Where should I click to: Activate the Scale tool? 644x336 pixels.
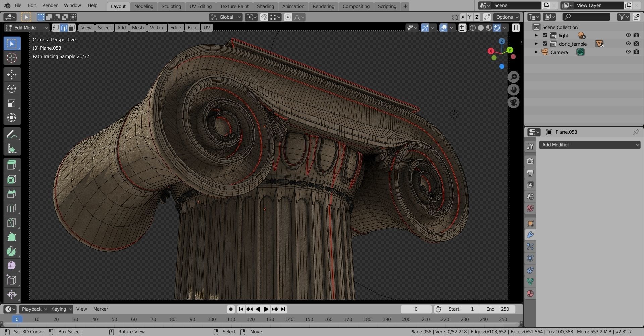(x=12, y=103)
